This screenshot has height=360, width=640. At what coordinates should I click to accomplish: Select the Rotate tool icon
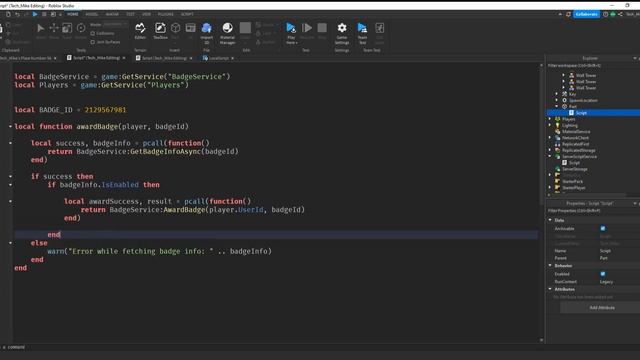coord(81,28)
